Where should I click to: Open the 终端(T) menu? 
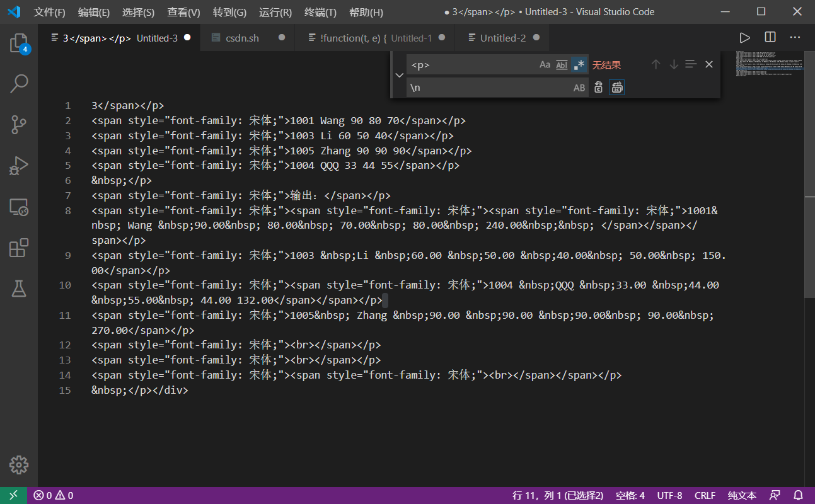(x=320, y=12)
